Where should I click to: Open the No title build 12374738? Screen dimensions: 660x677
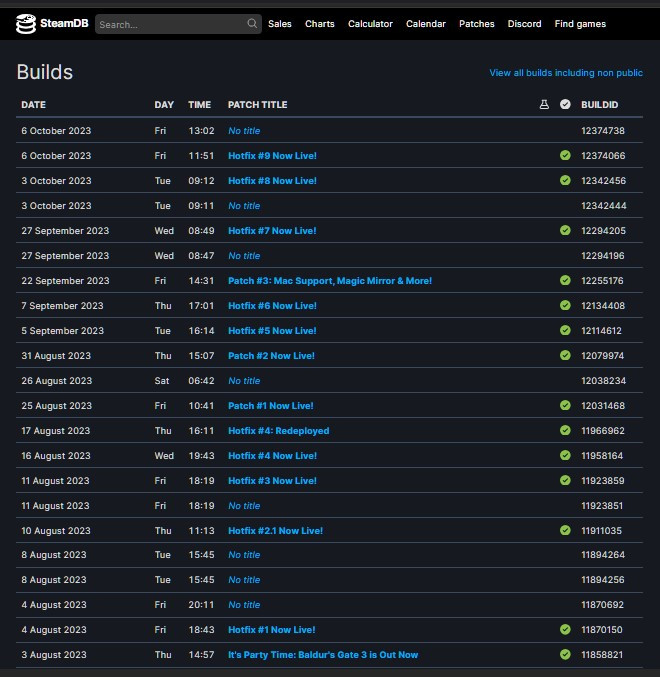pos(244,131)
